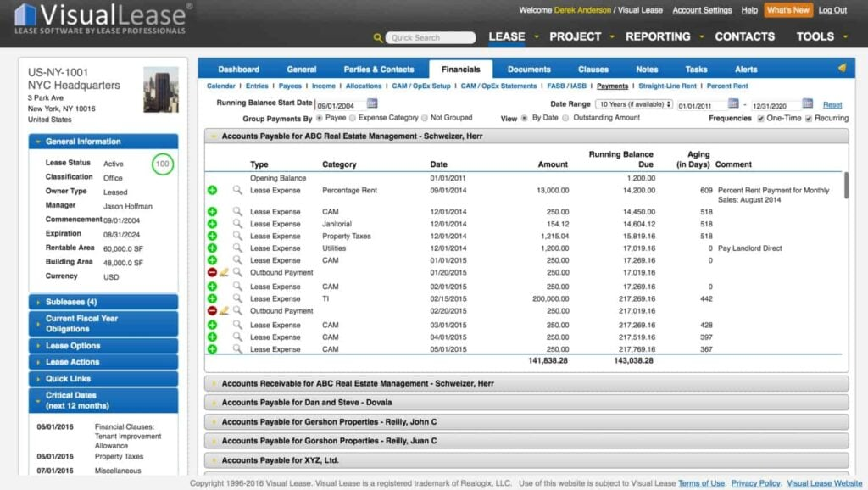Screen dimensions: 868x490
Task: Click the Running Balance Start Date field
Action: pyautogui.click(x=340, y=105)
